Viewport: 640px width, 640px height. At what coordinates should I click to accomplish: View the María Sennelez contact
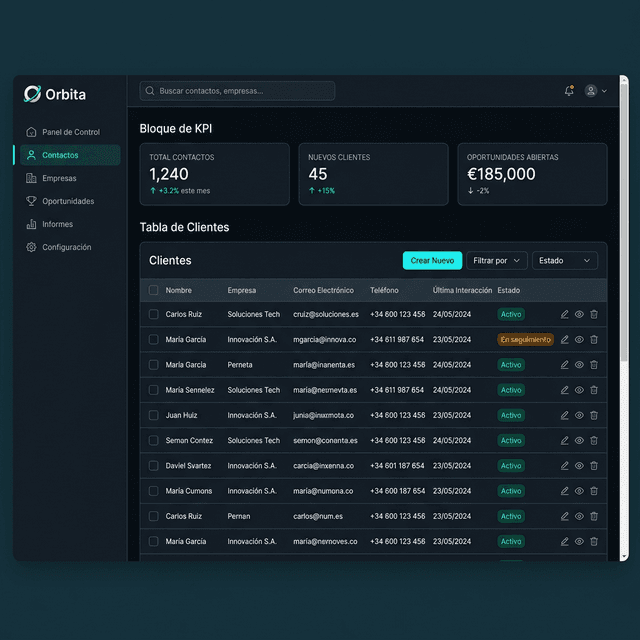[x=579, y=390]
